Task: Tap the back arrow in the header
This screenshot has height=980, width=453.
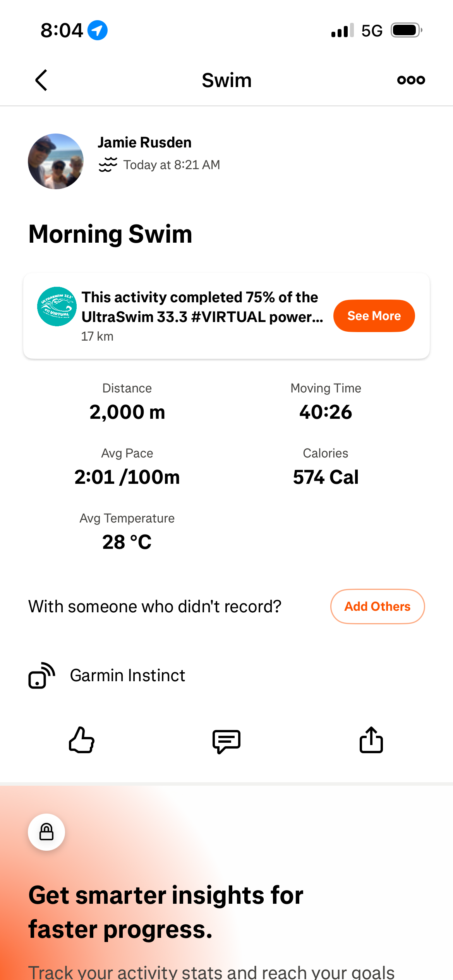Action: [41, 80]
